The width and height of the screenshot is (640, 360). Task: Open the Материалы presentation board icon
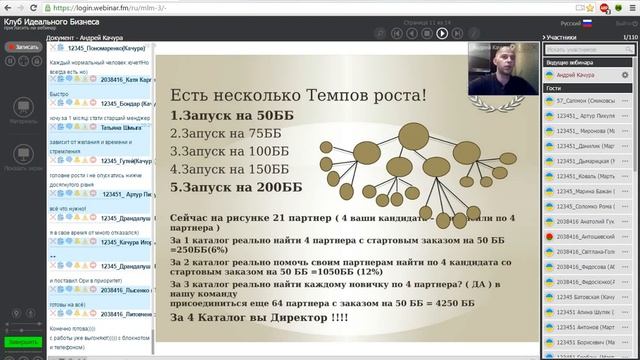23,107
